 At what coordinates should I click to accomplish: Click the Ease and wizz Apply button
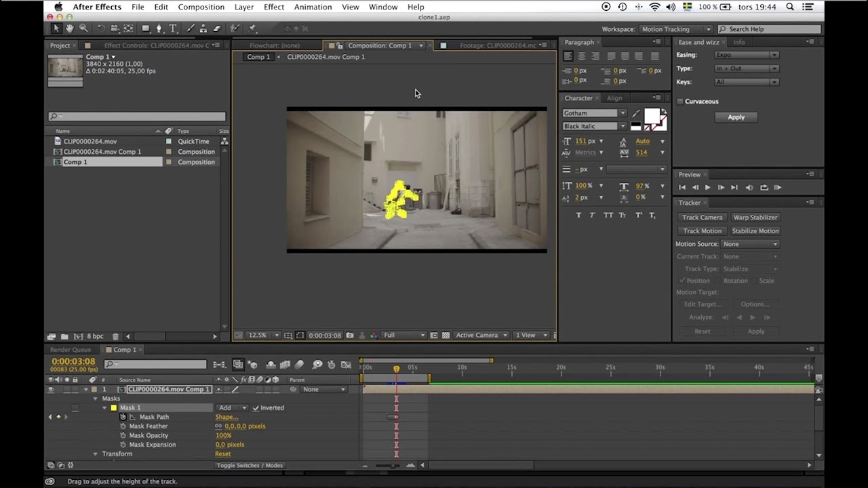click(736, 117)
